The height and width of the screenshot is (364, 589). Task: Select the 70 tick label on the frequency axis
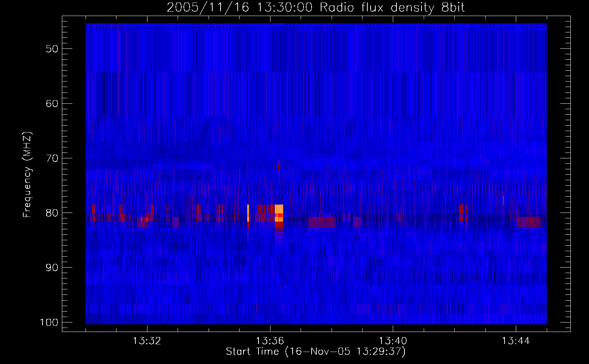click(x=52, y=158)
